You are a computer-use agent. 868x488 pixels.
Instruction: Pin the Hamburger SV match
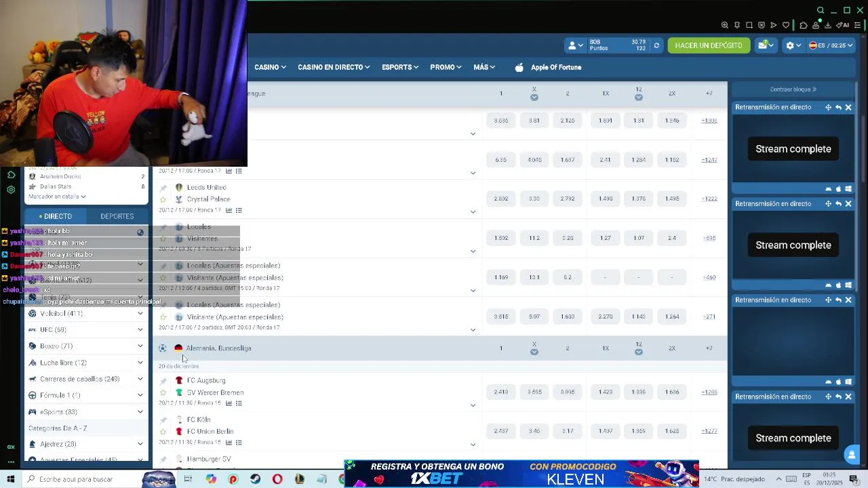[x=163, y=460]
